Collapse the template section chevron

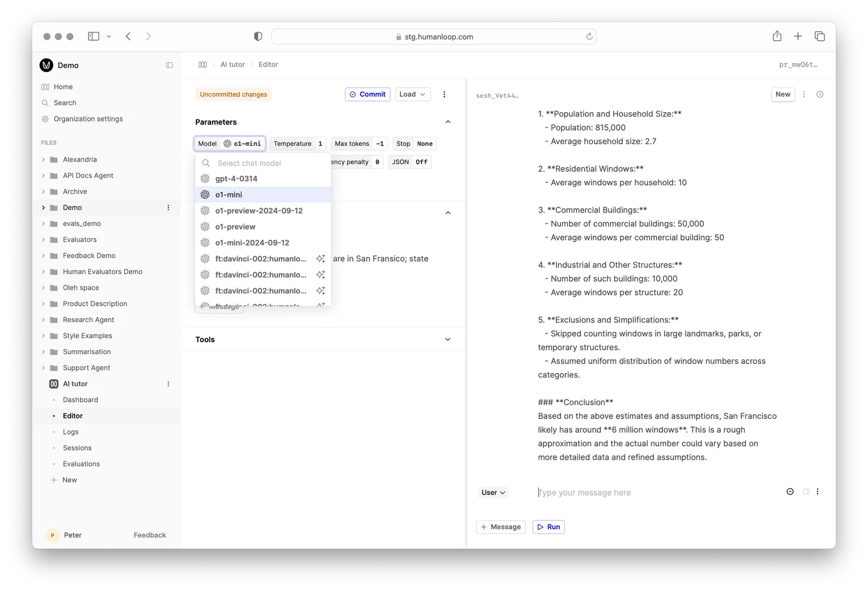tap(448, 213)
